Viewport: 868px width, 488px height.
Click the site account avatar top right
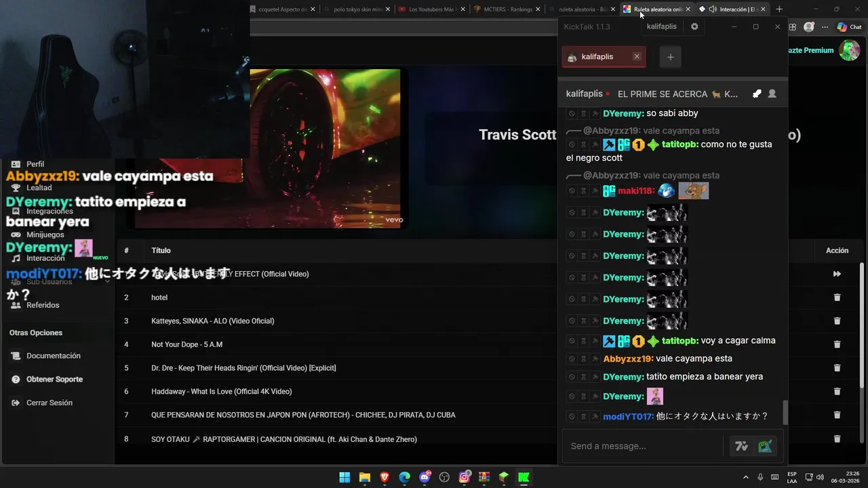(849, 50)
